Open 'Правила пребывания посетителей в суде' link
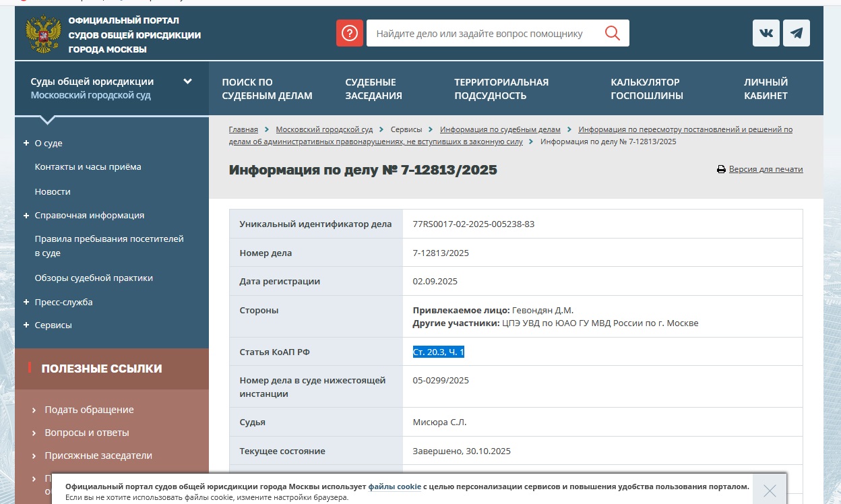 point(109,246)
